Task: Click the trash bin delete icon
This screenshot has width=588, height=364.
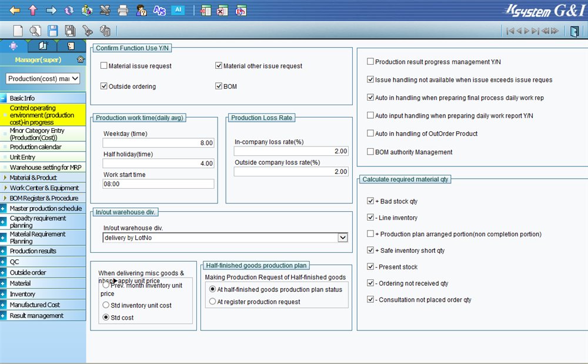Action: tap(105, 31)
